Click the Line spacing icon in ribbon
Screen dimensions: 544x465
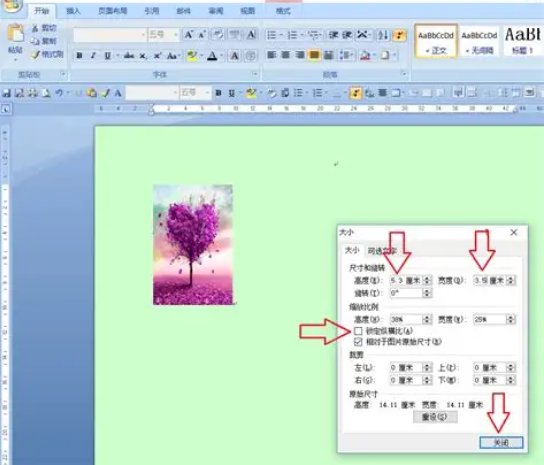point(345,55)
